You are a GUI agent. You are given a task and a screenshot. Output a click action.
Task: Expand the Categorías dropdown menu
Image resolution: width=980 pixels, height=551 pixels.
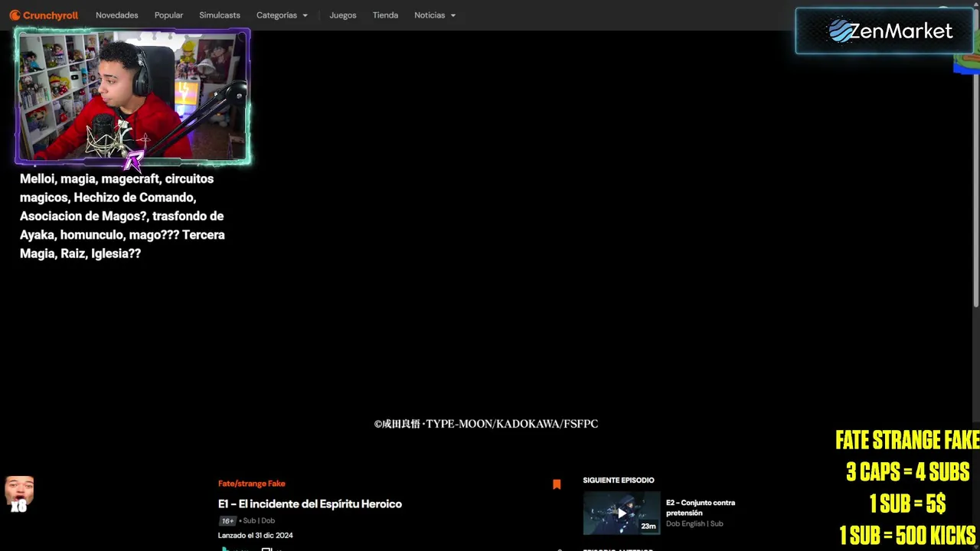[x=282, y=15]
